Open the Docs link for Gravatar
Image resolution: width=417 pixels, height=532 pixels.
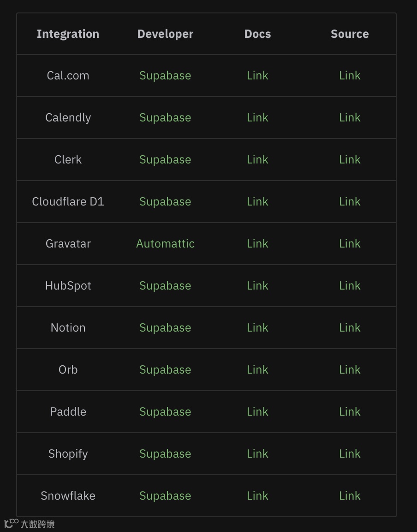click(257, 244)
